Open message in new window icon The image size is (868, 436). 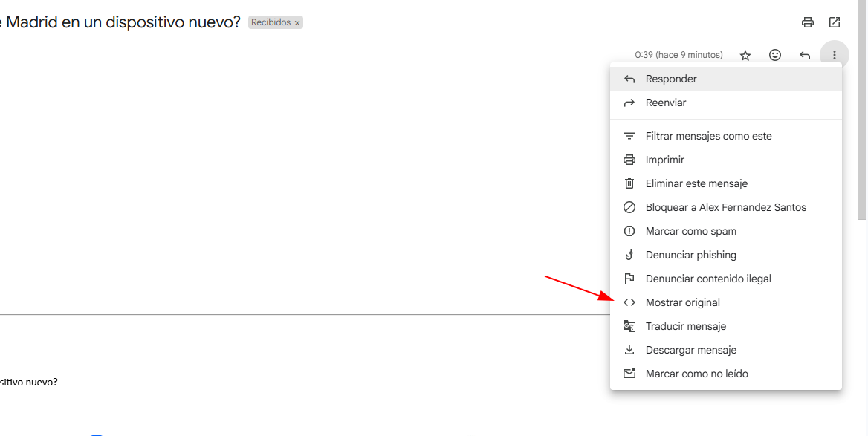coord(835,23)
